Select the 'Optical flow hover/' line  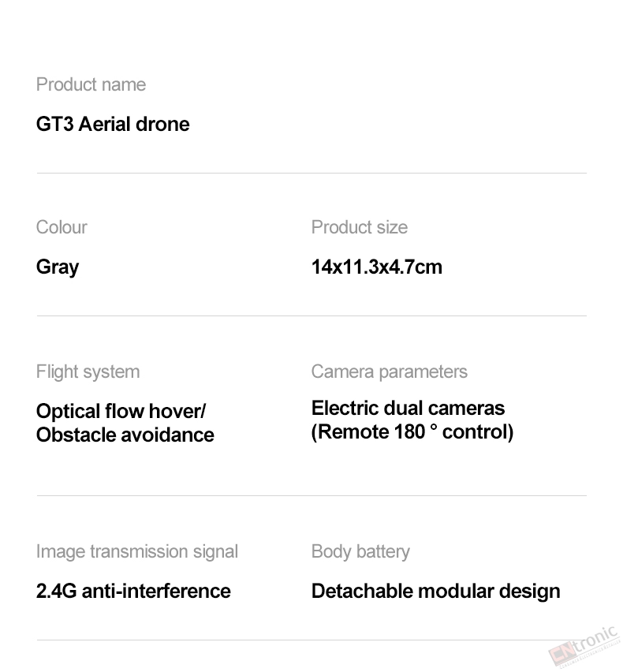[121, 412]
